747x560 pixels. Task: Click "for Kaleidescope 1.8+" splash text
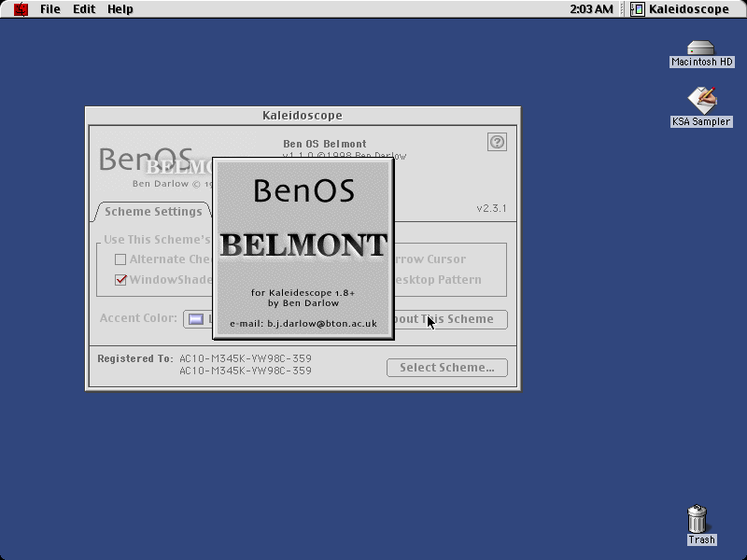303,293
